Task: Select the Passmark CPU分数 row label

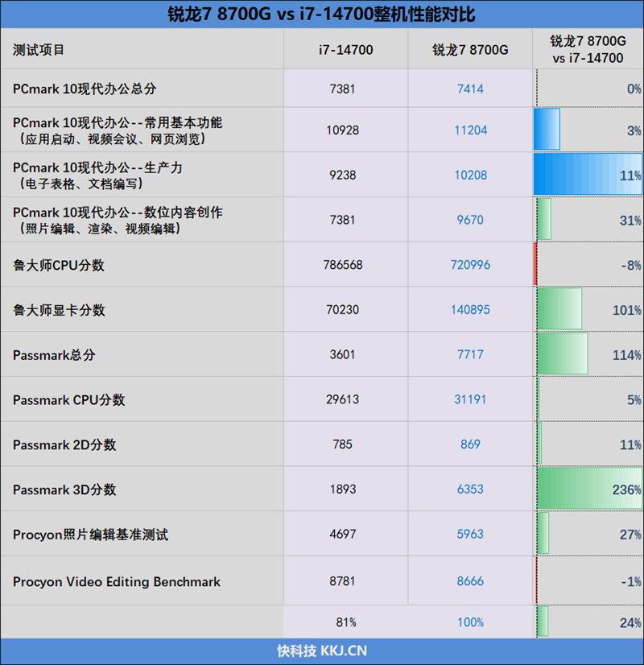Action: pyautogui.click(x=68, y=400)
